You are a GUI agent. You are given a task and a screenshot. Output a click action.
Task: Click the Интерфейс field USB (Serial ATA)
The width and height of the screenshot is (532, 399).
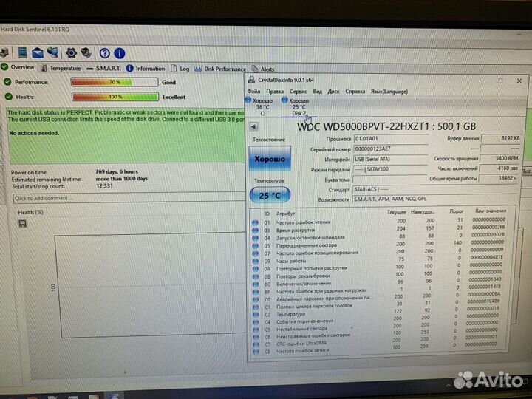tap(390, 159)
